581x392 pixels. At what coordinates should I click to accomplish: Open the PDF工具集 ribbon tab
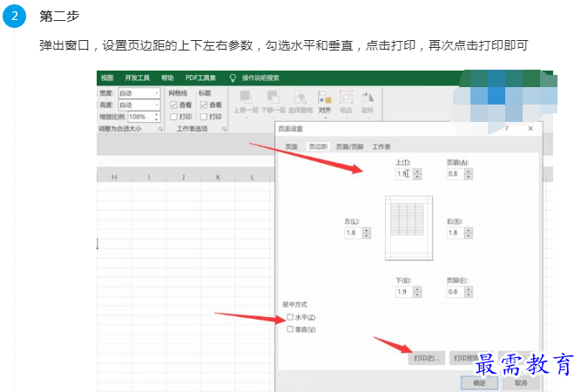pyautogui.click(x=201, y=78)
